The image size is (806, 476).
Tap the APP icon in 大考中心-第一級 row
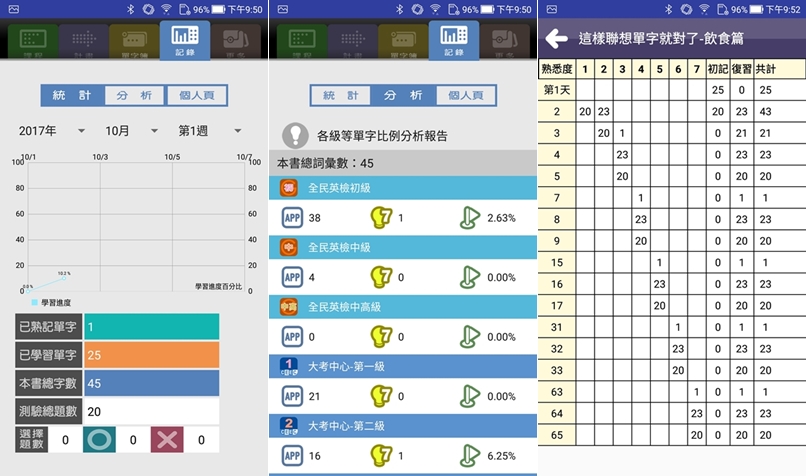point(292,396)
